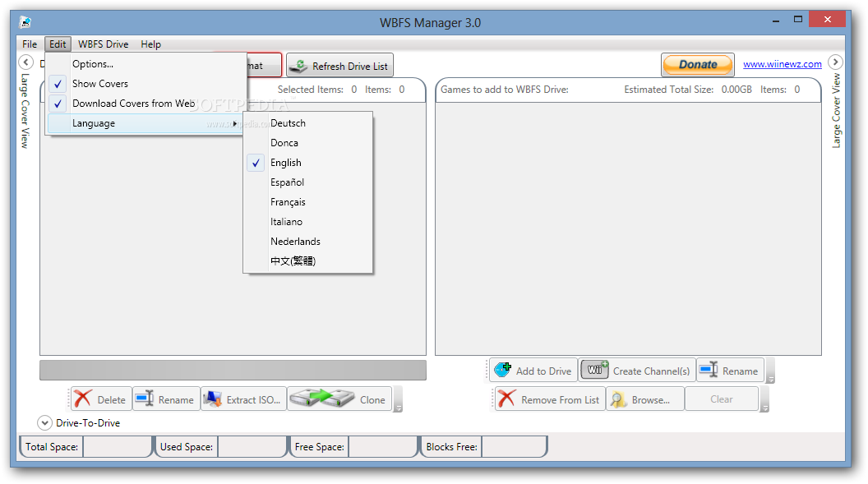Click the WBFS Manager app icon in title bar
Viewport: 868px width, 484px height.
25,23
